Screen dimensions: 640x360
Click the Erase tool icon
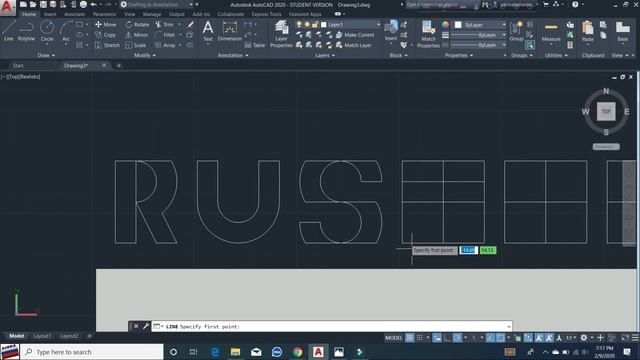click(190, 24)
